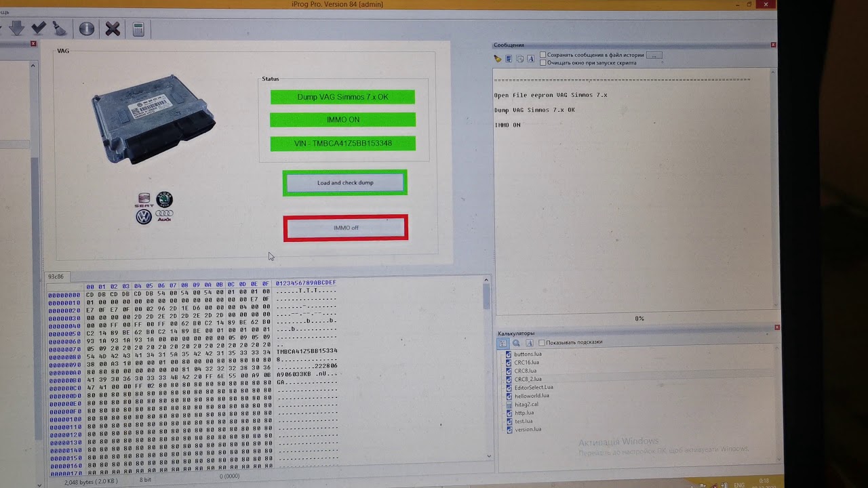Click the search icon in Калькуляторы panel
This screenshot has width=868, height=488.
[x=516, y=343]
